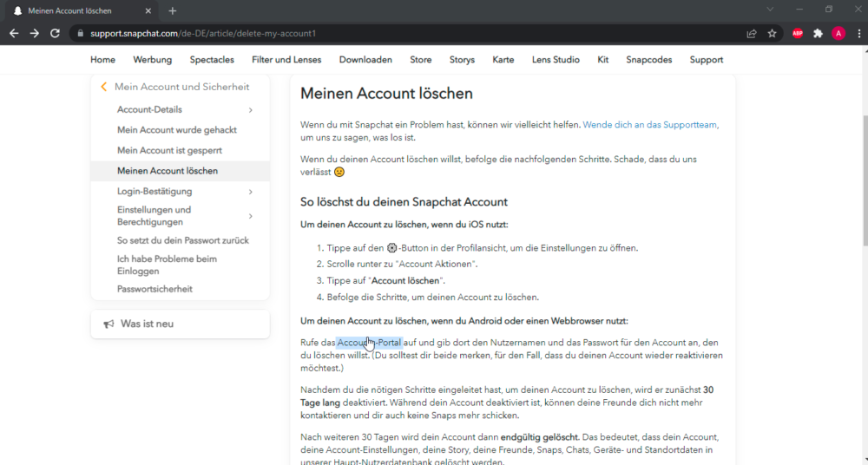Open the Downloaden nav item
The height and width of the screenshot is (465, 868).
365,60
